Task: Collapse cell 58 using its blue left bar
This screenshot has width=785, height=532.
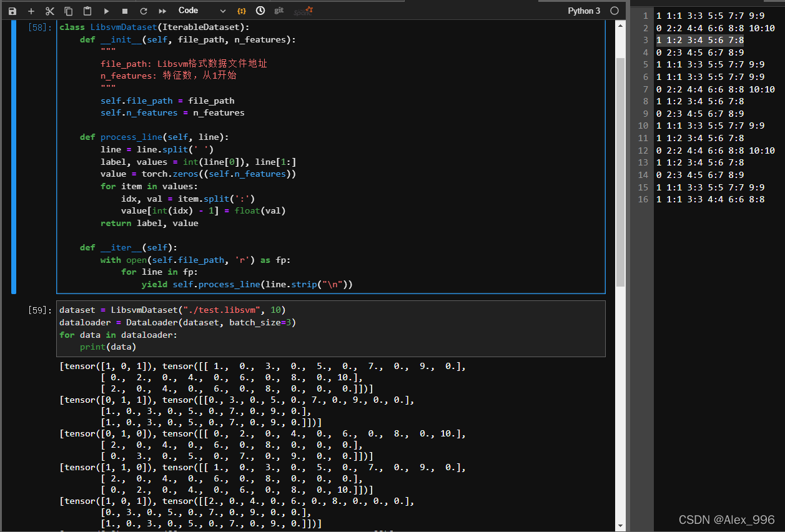Action: [x=13, y=157]
